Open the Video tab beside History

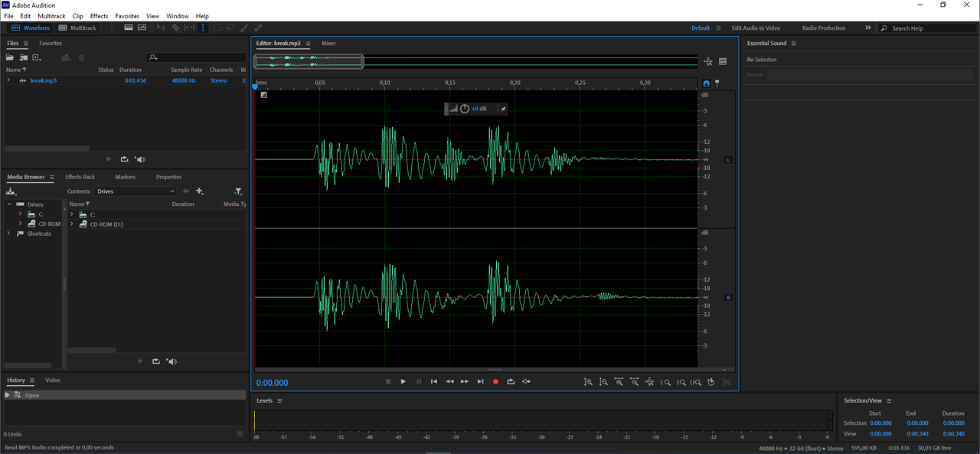coord(52,380)
